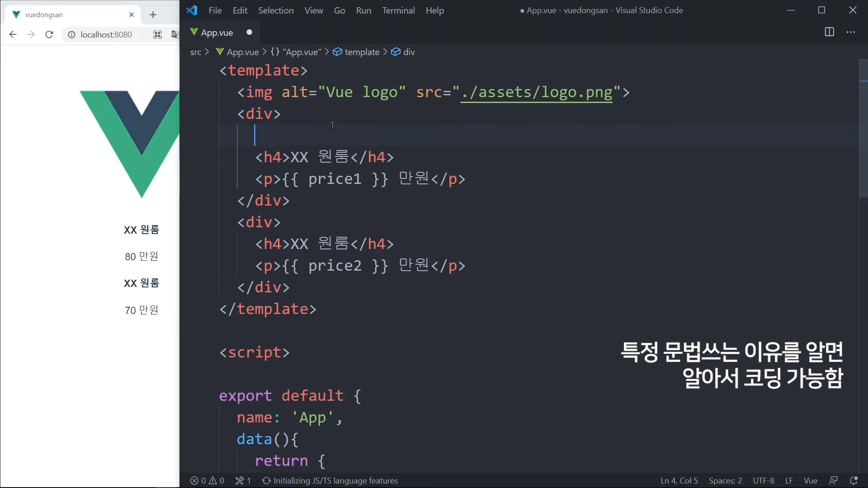Click the localhost:8080 address field
The image size is (868, 488).
click(106, 34)
